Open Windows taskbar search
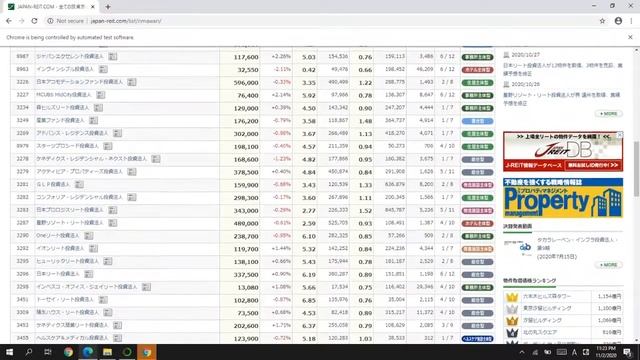This screenshot has width=640, height=360. [x=29, y=352]
